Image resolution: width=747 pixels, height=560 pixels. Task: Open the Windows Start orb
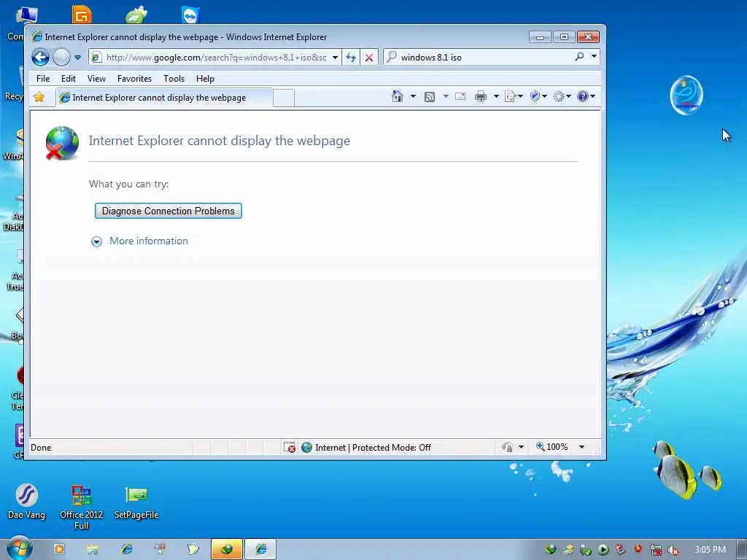19,548
